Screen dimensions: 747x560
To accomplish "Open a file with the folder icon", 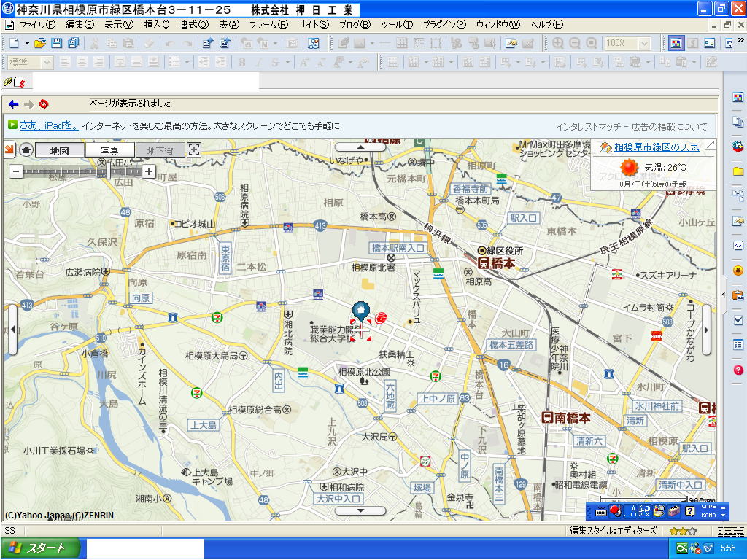I will [x=40, y=43].
